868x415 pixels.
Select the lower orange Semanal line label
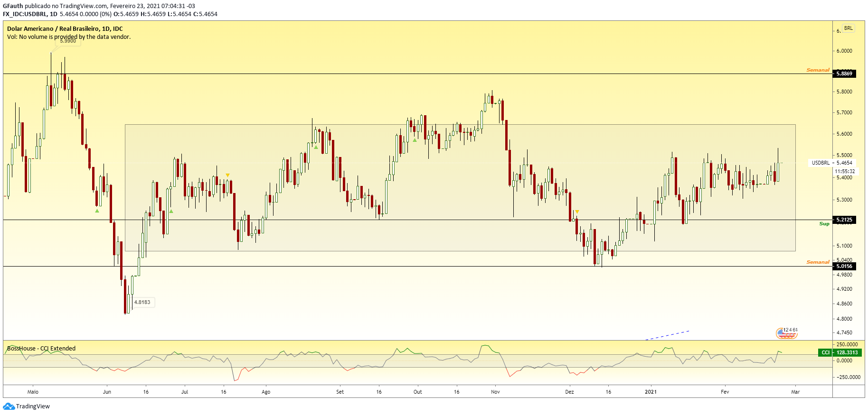(818, 262)
